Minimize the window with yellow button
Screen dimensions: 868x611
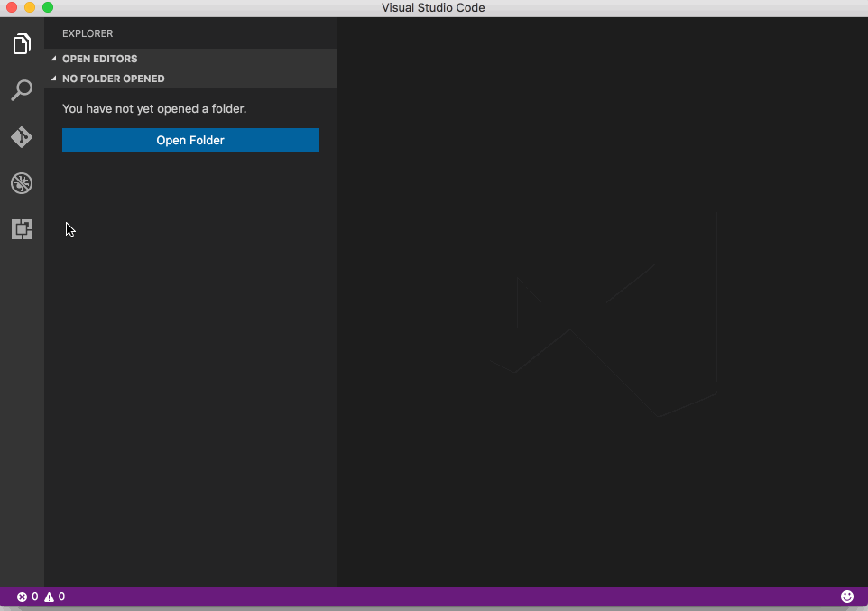[x=30, y=8]
